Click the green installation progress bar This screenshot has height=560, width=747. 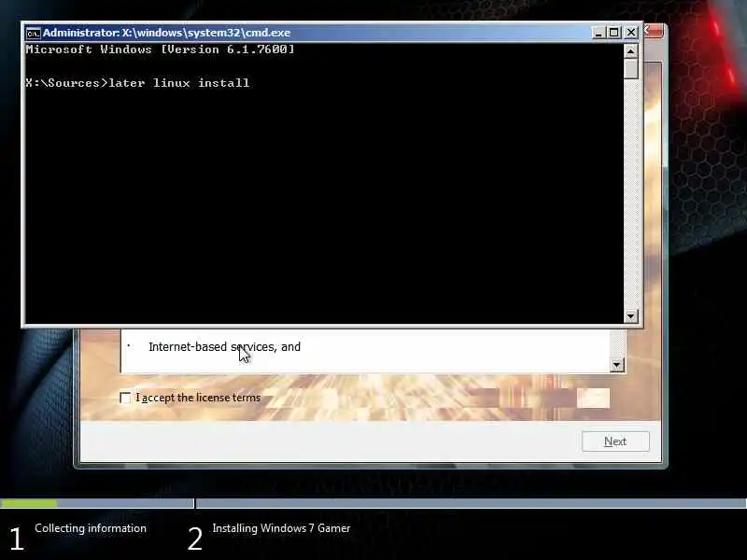[x=29, y=503]
